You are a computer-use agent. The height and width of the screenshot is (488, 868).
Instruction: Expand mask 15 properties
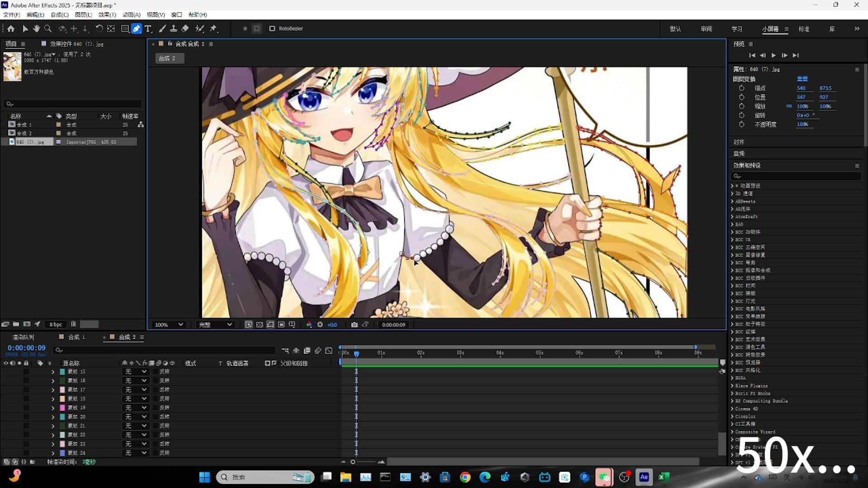pos(53,372)
